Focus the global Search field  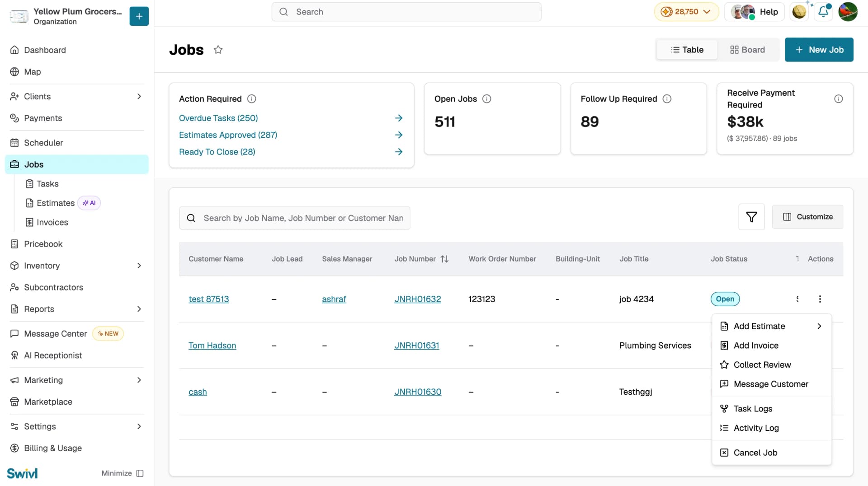[x=406, y=12]
